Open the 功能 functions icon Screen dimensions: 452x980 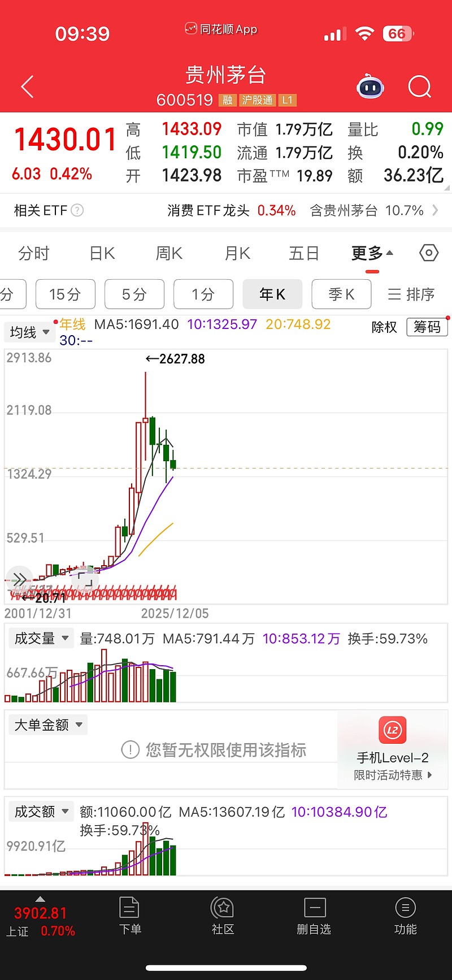click(405, 916)
